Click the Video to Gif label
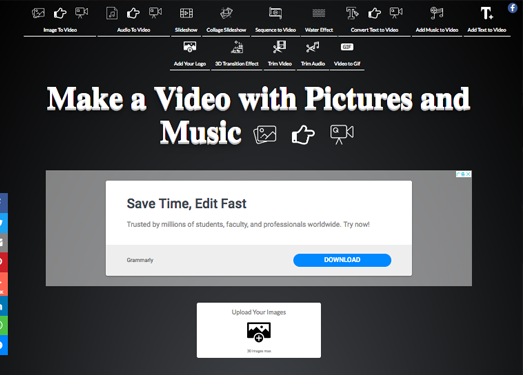The width and height of the screenshot is (523, 375). [x=347, y=63]
